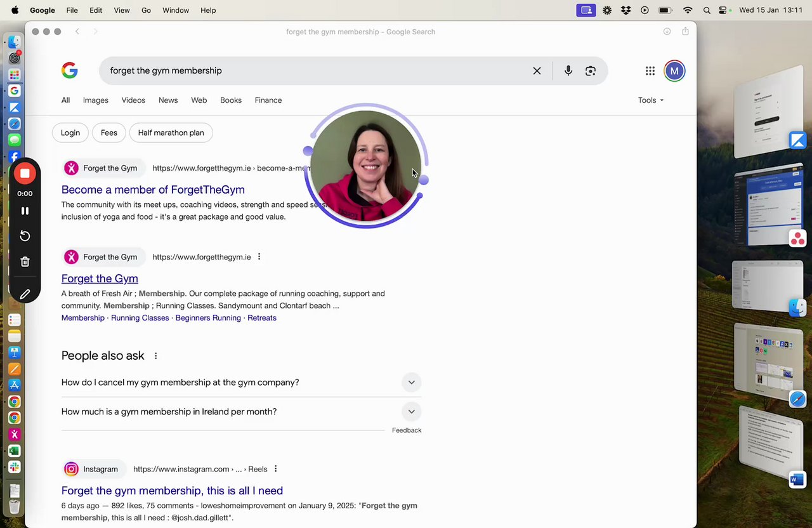
Task: Select the Asana window thumbnail in Stage Manager
Action: pyautogui.click(x=768, y=206)
